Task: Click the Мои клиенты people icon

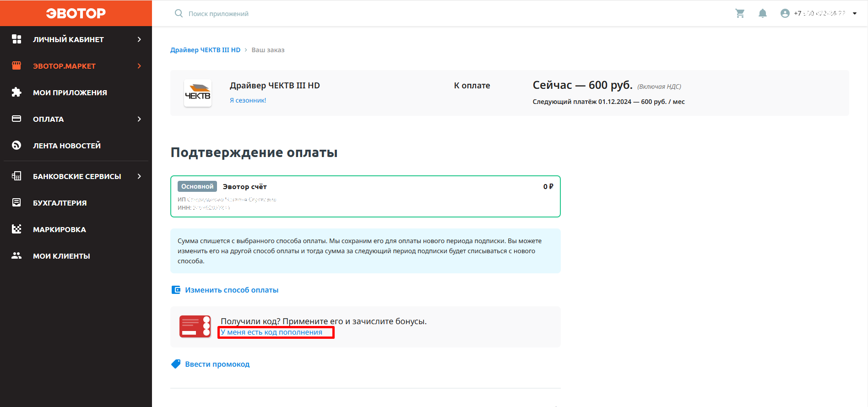Action: (16, 255)
